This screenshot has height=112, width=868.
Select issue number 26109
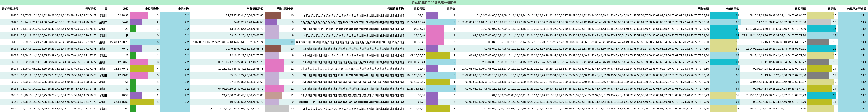pos(14,35)
